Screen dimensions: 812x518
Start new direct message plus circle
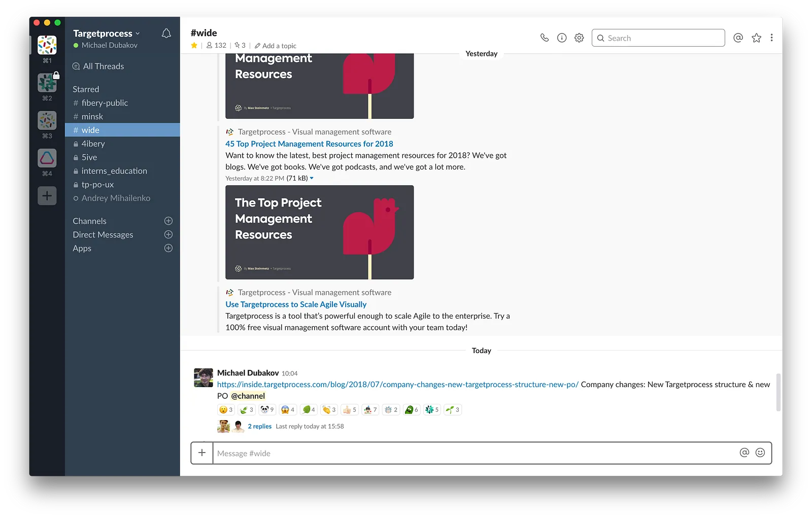click(168, 235)
